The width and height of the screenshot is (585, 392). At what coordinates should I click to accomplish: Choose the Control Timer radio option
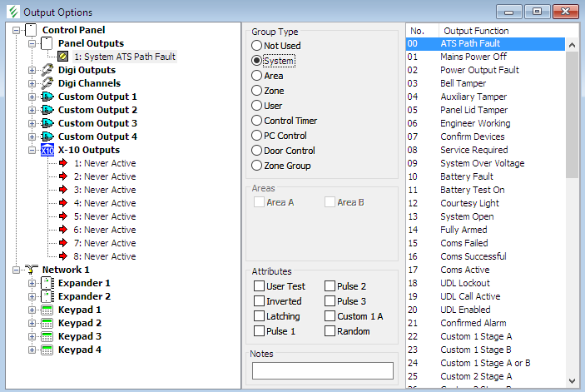point(257,121)
